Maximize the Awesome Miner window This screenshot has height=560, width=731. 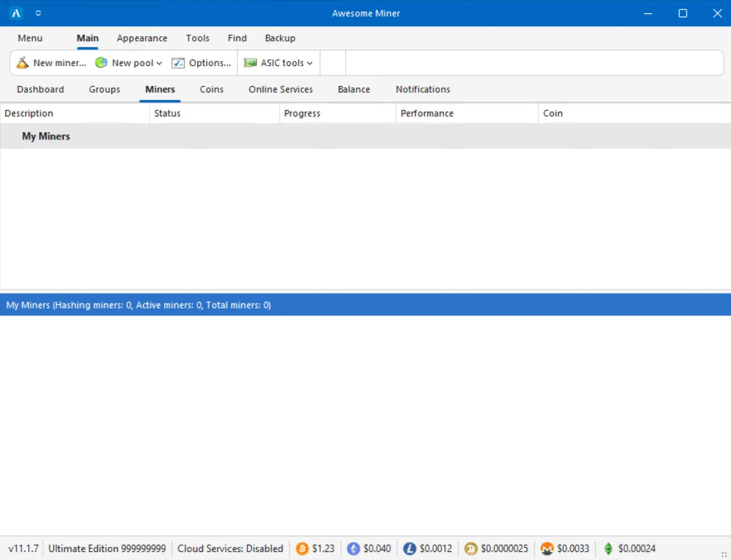(x=683, y=13)
